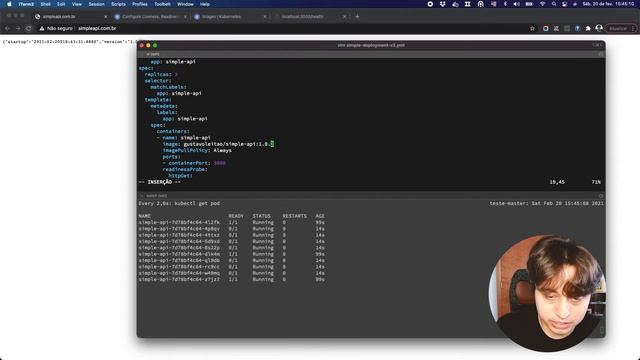Screen dimensions: 640x360
Task: Click the RESTARTS column header in pod list
Action: pos(294,216)
